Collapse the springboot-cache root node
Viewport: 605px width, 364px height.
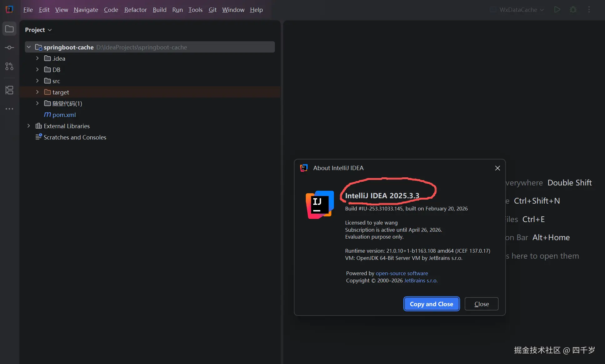point(29,47)
